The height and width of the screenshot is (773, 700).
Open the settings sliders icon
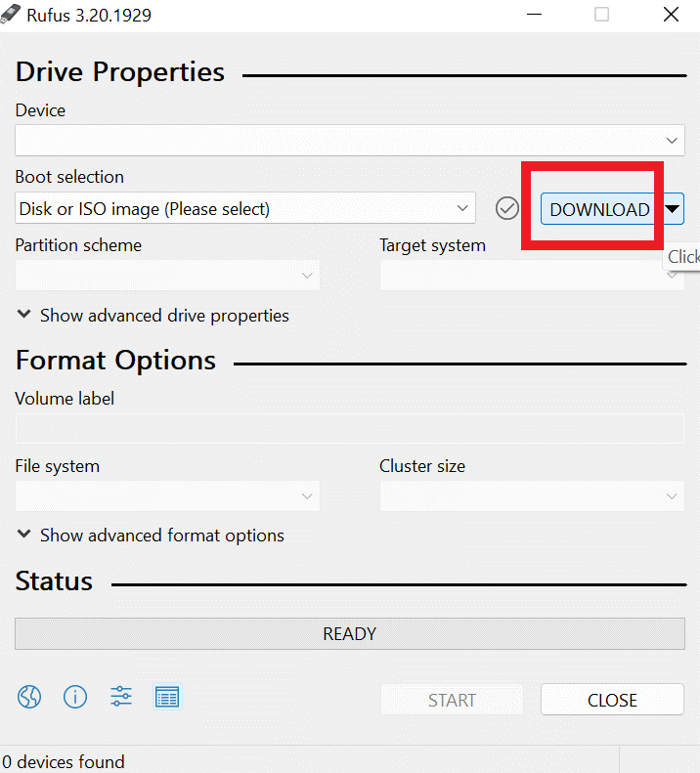point(121,697)
